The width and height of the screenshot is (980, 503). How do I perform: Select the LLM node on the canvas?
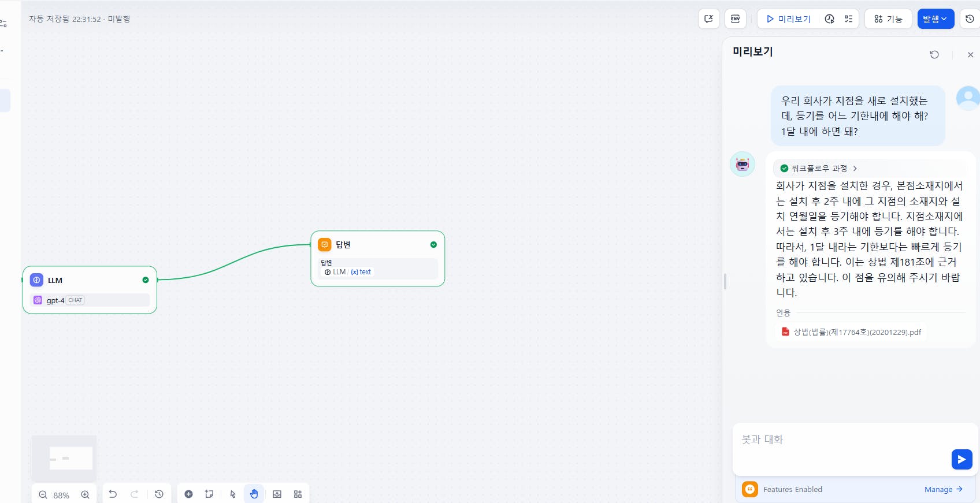(90, 290)
